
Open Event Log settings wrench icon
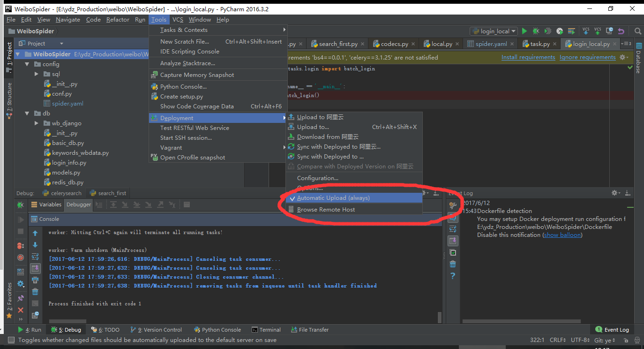pos(453,205)
